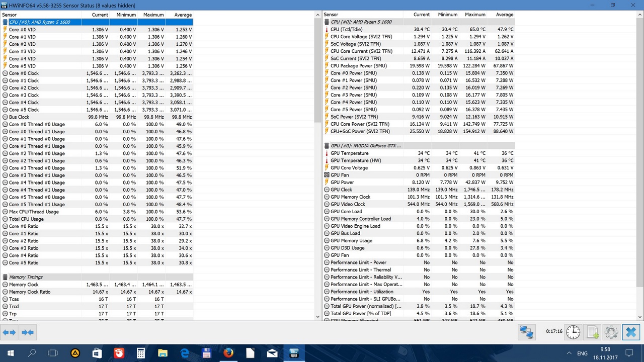Open Calculator from the taskbar
Viewport: 644px width, 362px height.
[x=141, y=353]
